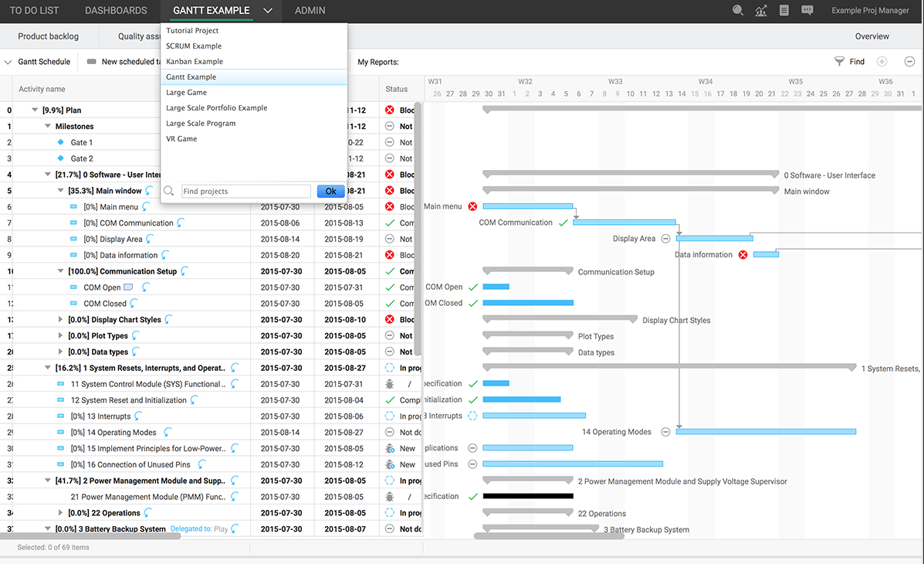Click the Gate 2 milestone diamond icon

click(61, 158)
